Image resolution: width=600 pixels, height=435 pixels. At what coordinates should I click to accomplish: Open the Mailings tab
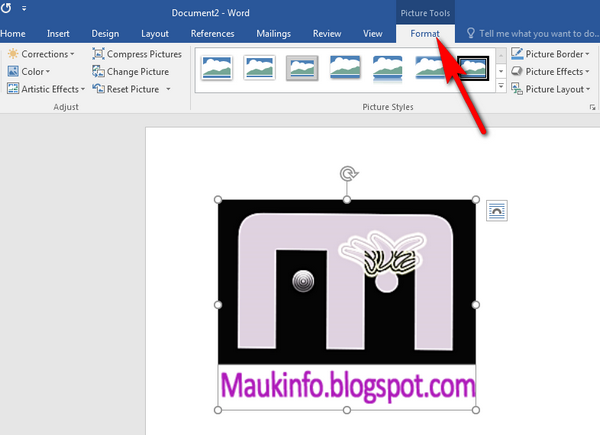273,34
